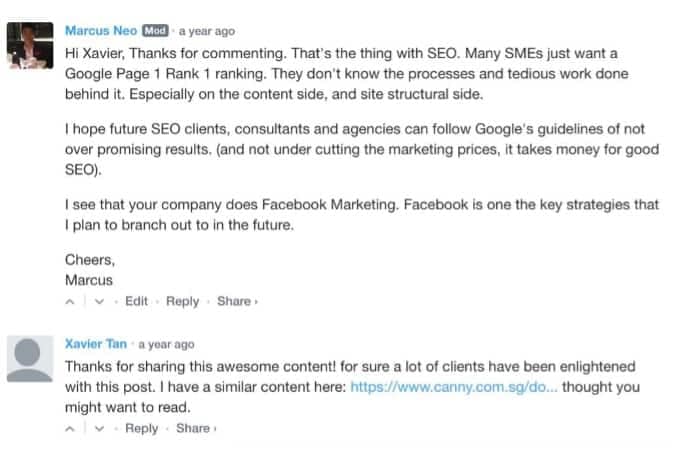Downvote Xavier Tan's comment

98,428
